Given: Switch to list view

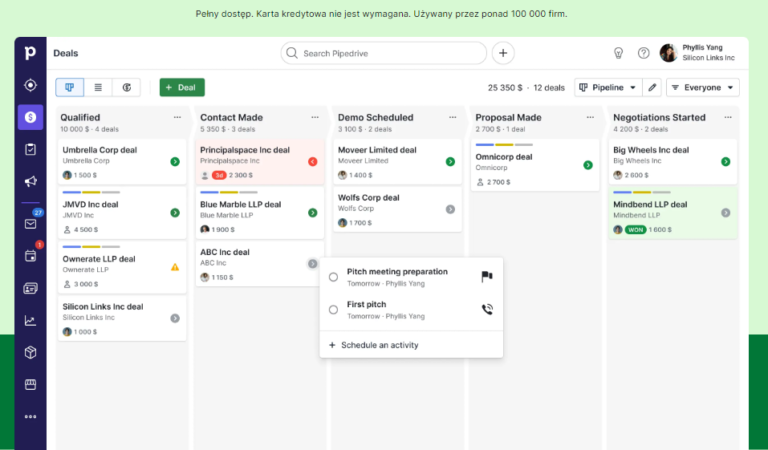Looking at the screenshot, I should coord(98,88).
